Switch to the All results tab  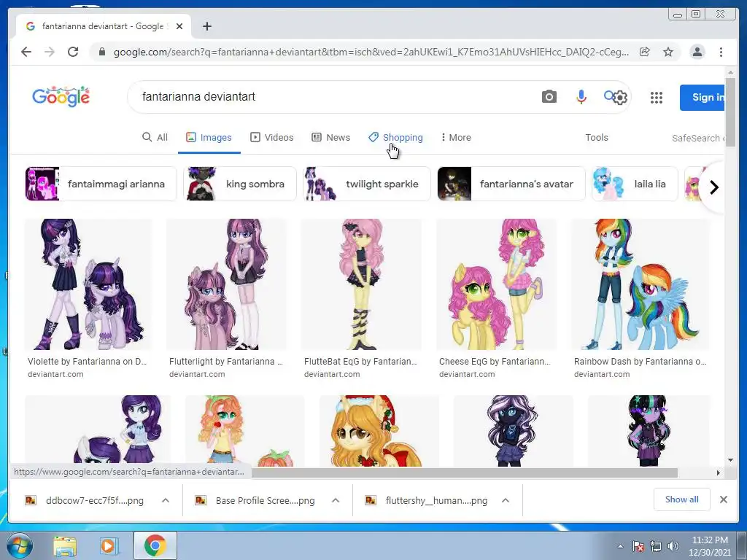(x=155, y=137)
